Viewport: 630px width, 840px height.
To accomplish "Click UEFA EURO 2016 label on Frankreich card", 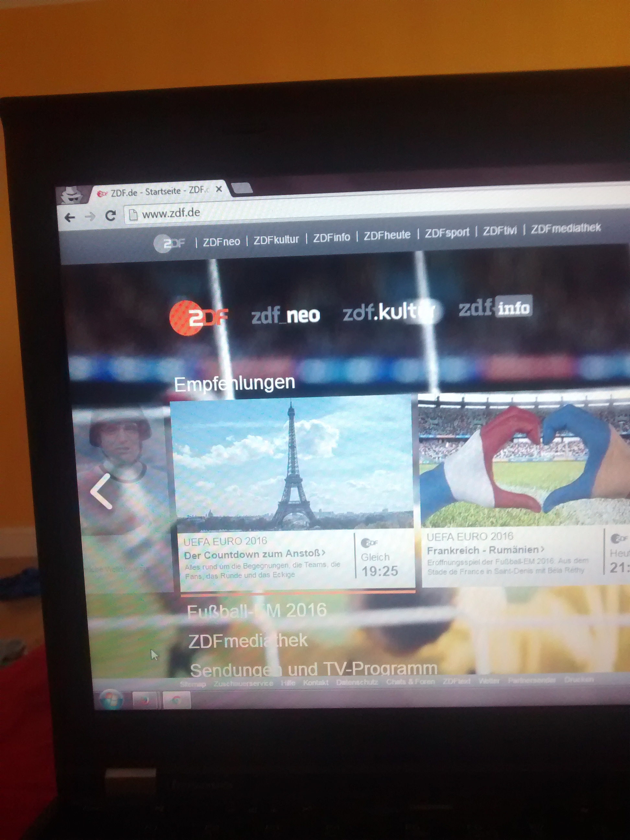I will coord(470,537).
